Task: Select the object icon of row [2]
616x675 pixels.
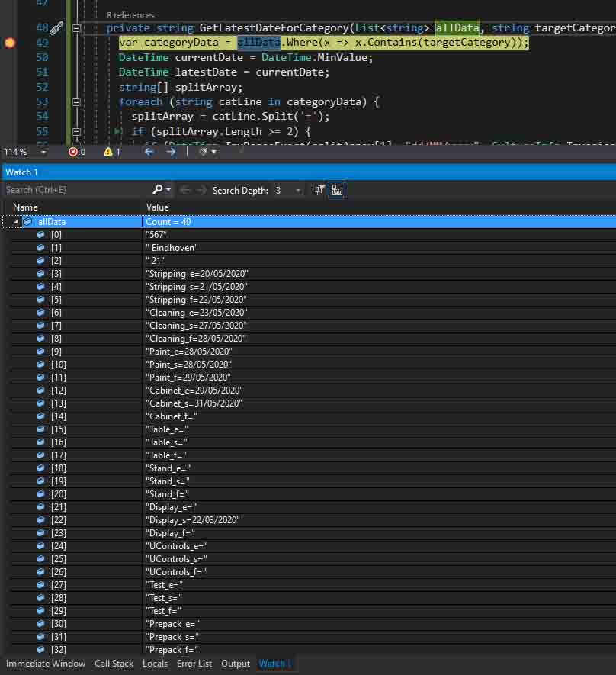Action: (40, 261)
